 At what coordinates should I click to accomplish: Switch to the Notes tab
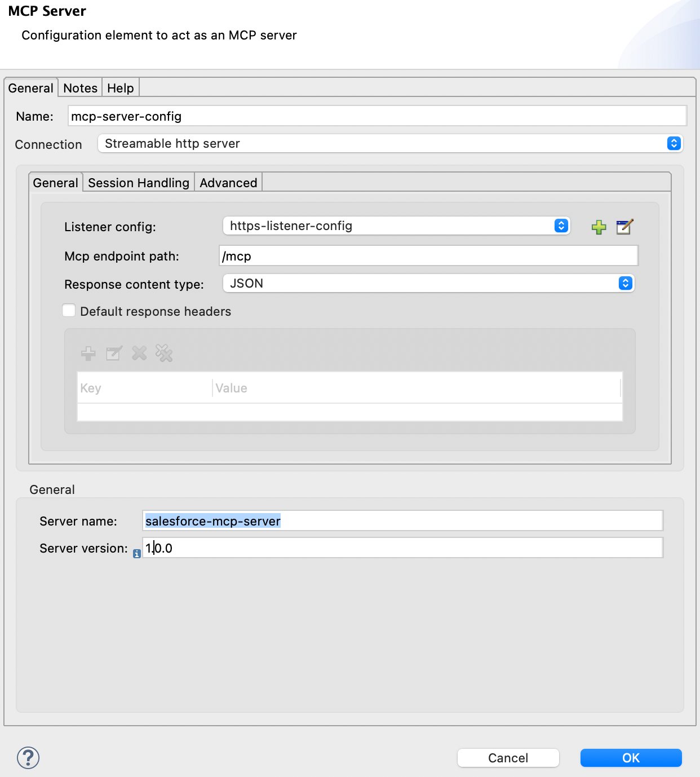79,88
